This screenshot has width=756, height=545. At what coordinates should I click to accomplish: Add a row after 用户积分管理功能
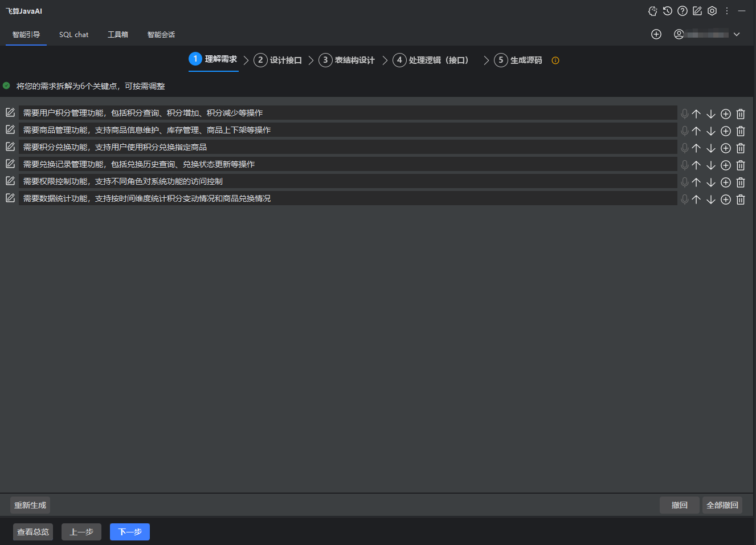726,114
